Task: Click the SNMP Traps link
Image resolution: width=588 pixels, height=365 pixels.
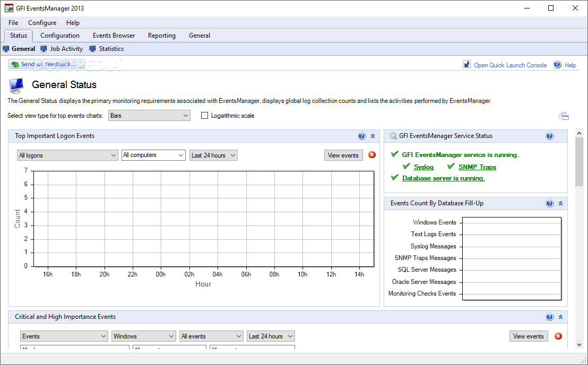Action: click(477, 167)
